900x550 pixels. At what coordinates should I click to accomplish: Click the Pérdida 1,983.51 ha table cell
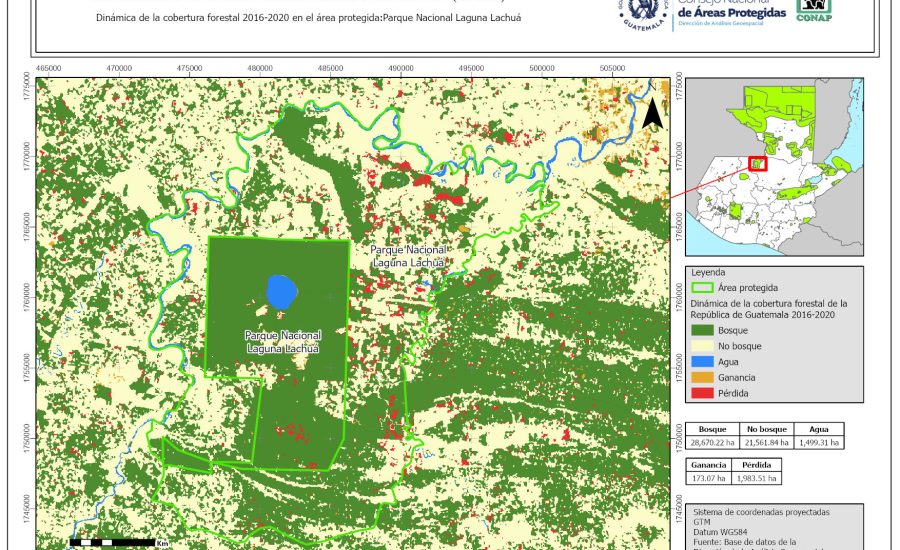click(x=757, y=478)
